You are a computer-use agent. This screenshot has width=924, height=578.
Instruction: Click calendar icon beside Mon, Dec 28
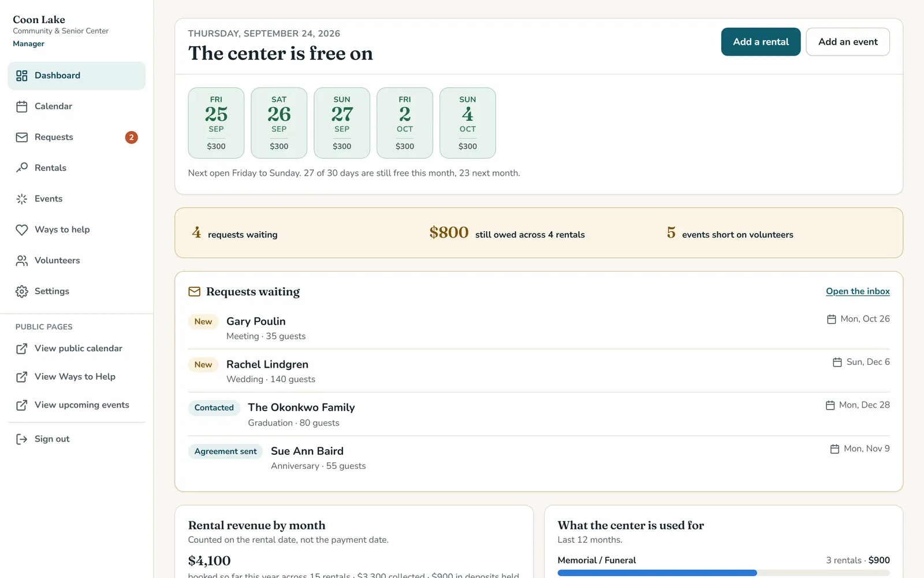tap(830, 405)
